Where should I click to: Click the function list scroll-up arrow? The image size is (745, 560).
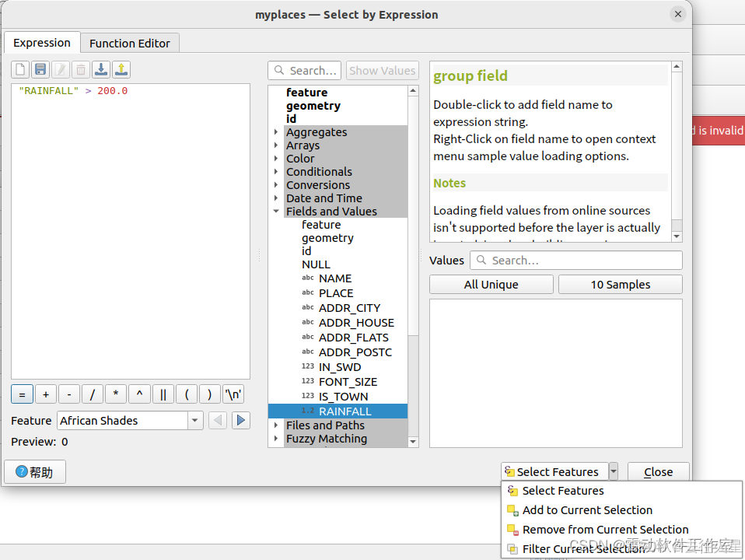(x=413, y=90)
